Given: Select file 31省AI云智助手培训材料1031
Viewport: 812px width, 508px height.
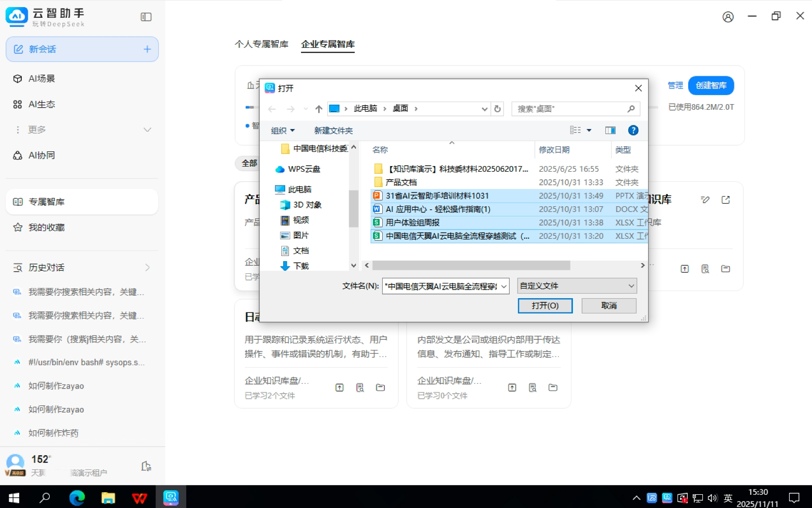Looking at the screenshot, I should pyautogui.click(x=510, y=196).
